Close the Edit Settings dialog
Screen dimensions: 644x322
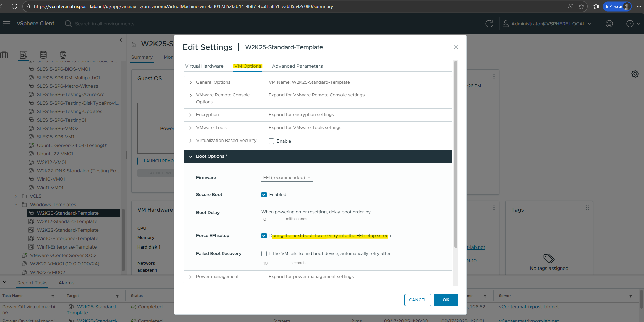[x=456, y=47]
